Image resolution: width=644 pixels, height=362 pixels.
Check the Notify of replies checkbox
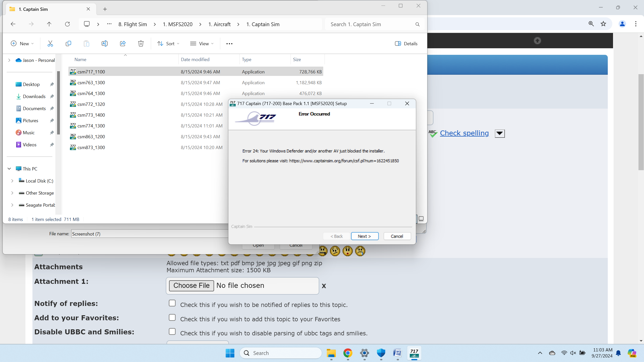[x=172, y=303]
